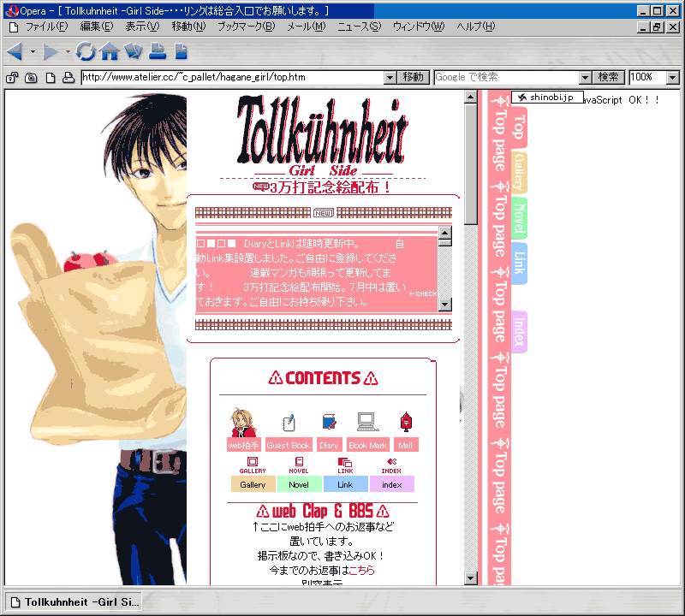Click the main frame scroll down arrow
The image size is (685, 616).
pos(470,578)
